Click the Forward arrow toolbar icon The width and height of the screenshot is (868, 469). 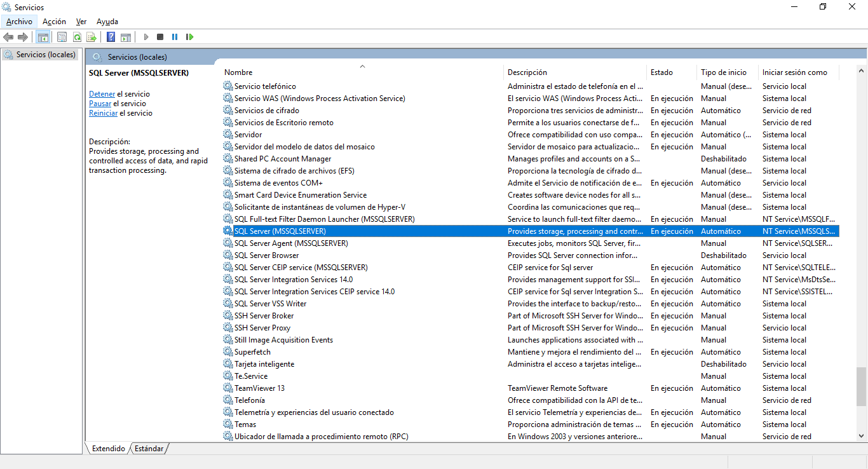click(x=23, y=37)
